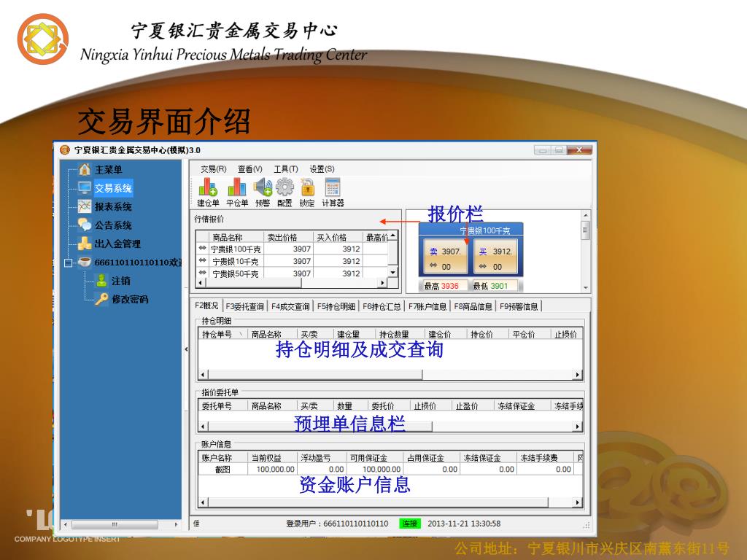Click the 委托单号 column header
747x560 pixels.
222,406
